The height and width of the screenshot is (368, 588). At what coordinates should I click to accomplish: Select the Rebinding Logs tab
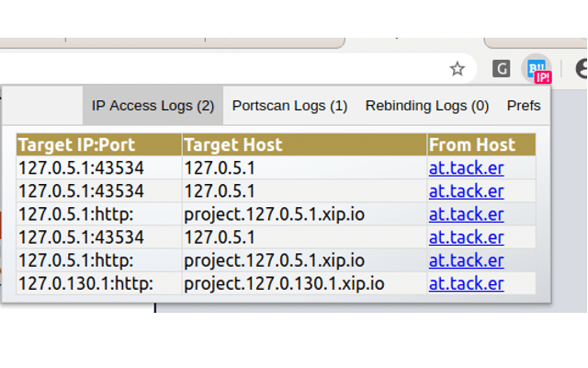pyautogui.click(x=427, y=106)
